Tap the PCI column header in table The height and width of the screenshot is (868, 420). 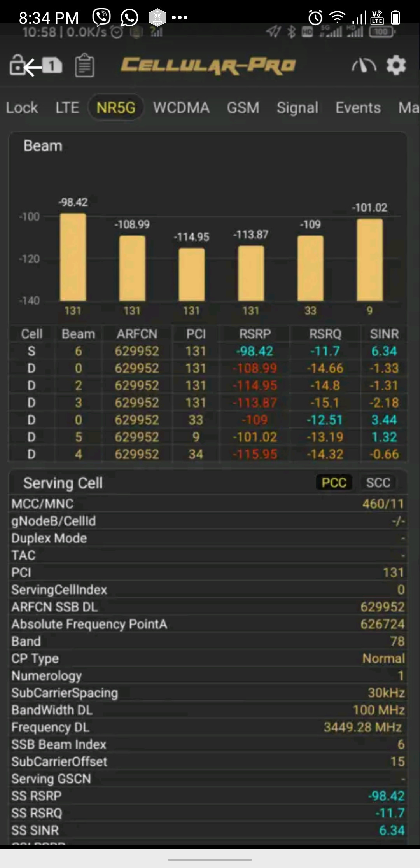tap(196, 334)
